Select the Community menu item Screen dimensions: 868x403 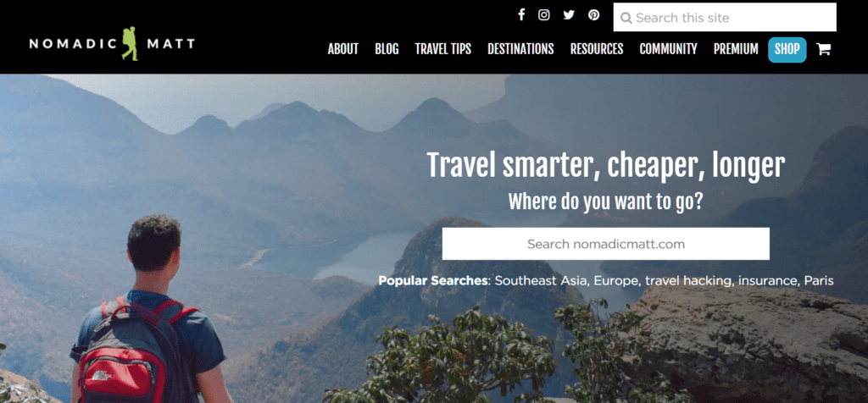point(668,49)
